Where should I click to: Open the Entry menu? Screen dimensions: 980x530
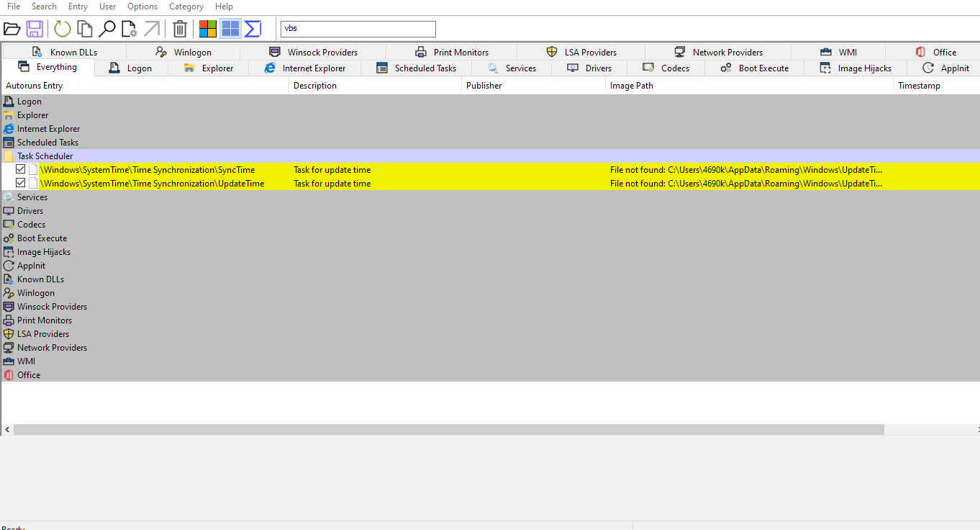[x=78, y=6]
